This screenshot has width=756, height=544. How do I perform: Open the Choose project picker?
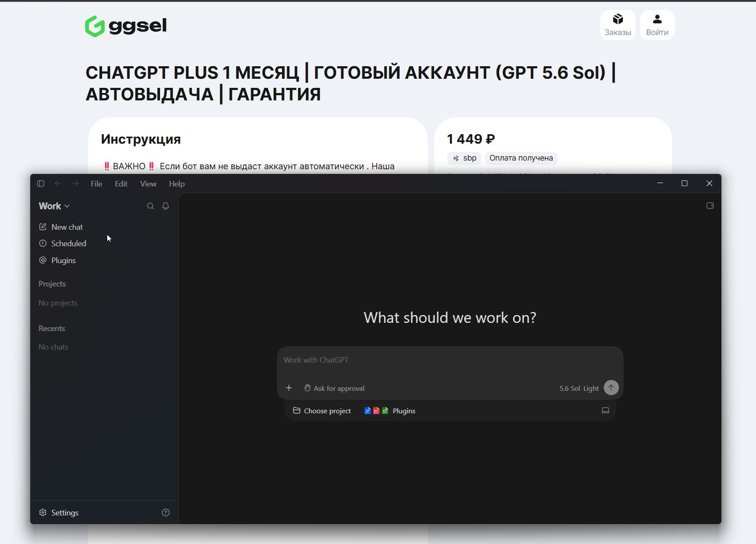click(322, 411)
